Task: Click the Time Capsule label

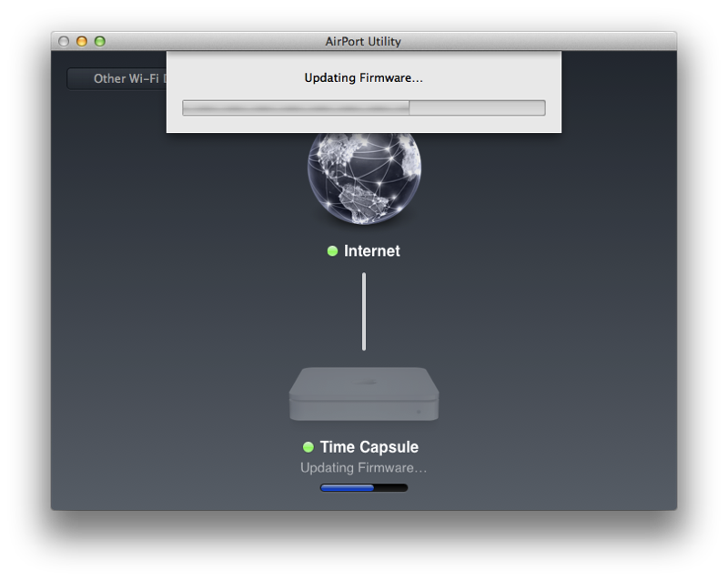Action: [x=369, y=446]
